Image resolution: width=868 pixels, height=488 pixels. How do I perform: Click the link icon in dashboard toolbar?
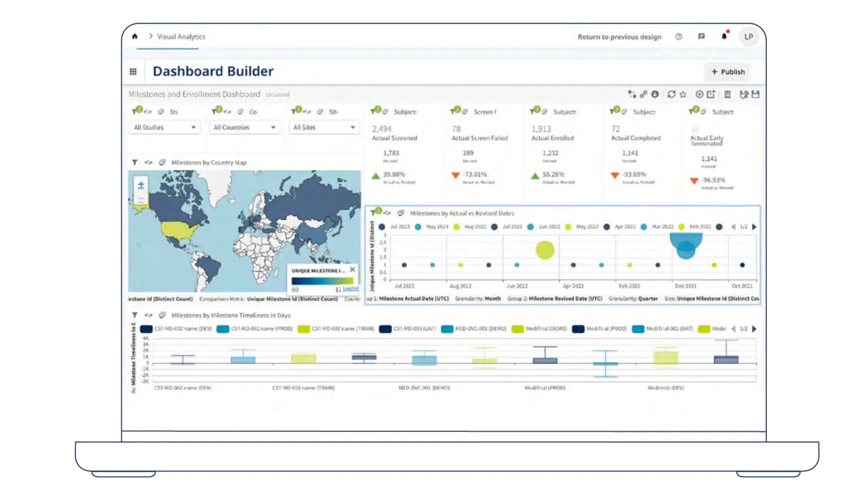pos(643,94)
